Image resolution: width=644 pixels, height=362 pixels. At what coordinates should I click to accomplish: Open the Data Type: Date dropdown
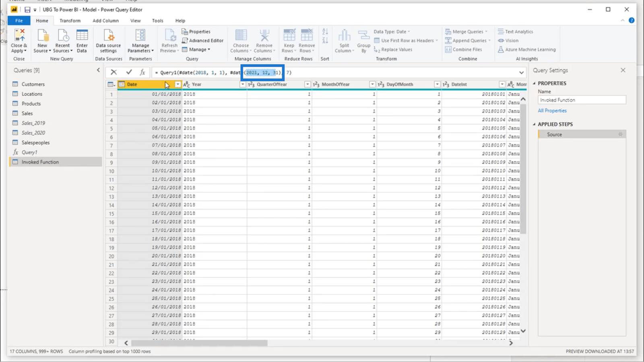(x=392, y=31)
